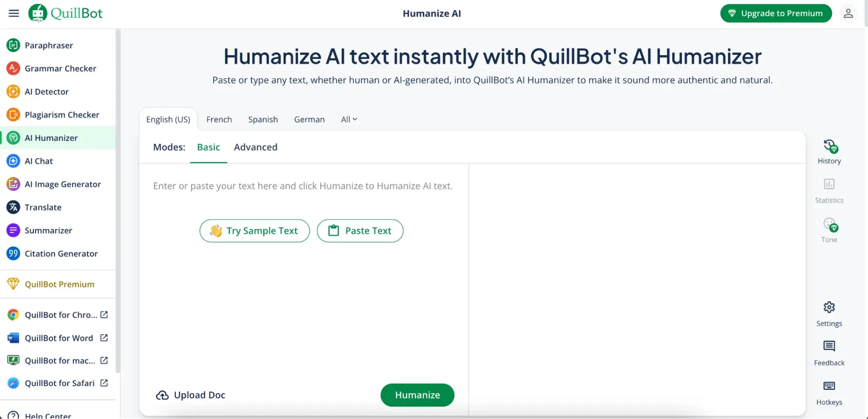Select the Paraphraser tool in the sidebar
The image size is (868, 419).
coord(48,45)
